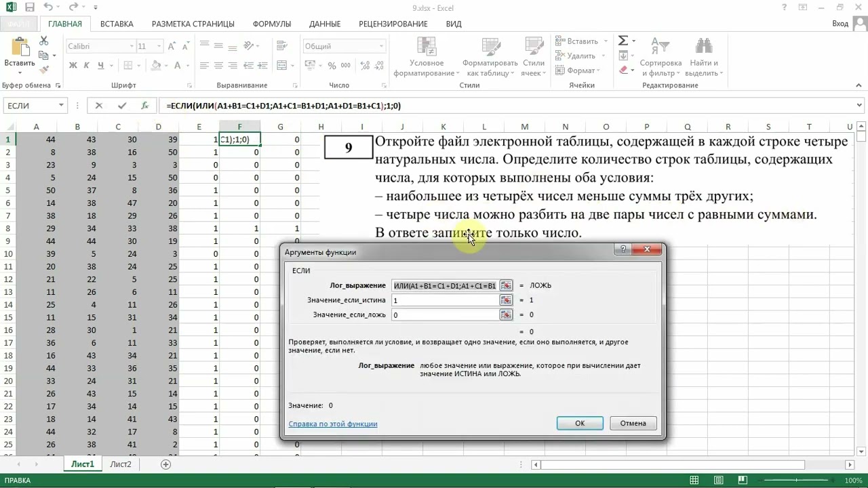Open the РАЗМЕТКА СТРАНИЦЫ ribbon tab
This screenshot has width=868, height=488.
point(193,24)
